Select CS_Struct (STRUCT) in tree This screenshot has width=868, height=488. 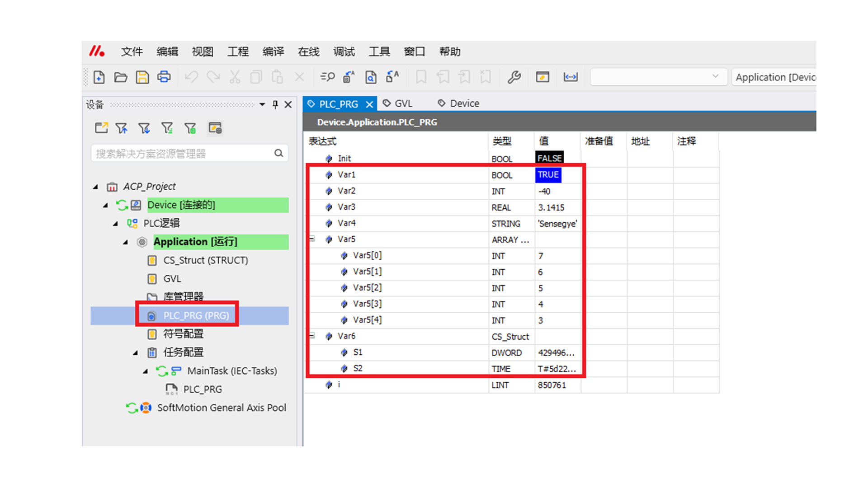click(x=206, y=261)
